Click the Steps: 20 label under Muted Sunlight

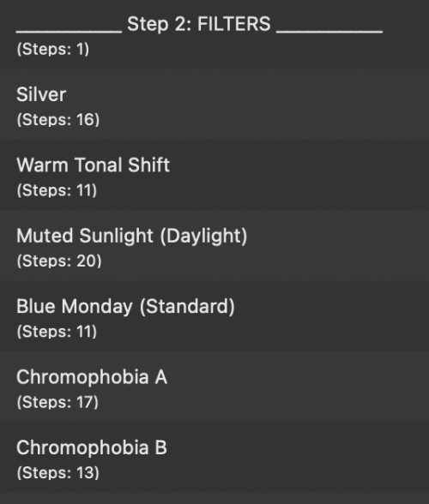(x=59, y=261)
